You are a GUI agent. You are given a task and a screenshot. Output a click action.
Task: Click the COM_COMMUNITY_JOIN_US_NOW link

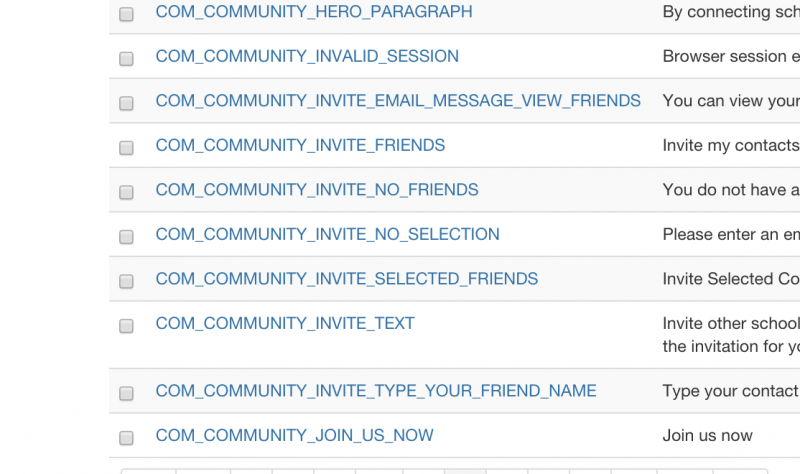(x=294, y=435)
